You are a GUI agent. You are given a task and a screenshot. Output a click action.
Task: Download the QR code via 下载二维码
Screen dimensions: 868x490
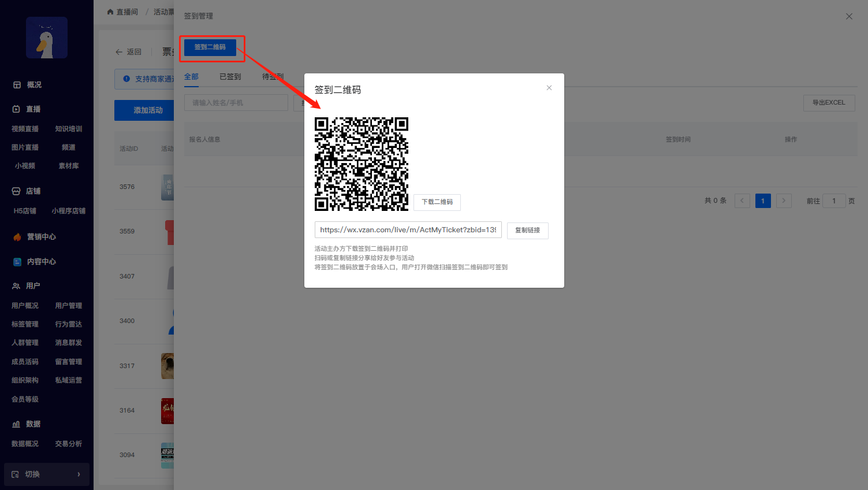[437, 202]
